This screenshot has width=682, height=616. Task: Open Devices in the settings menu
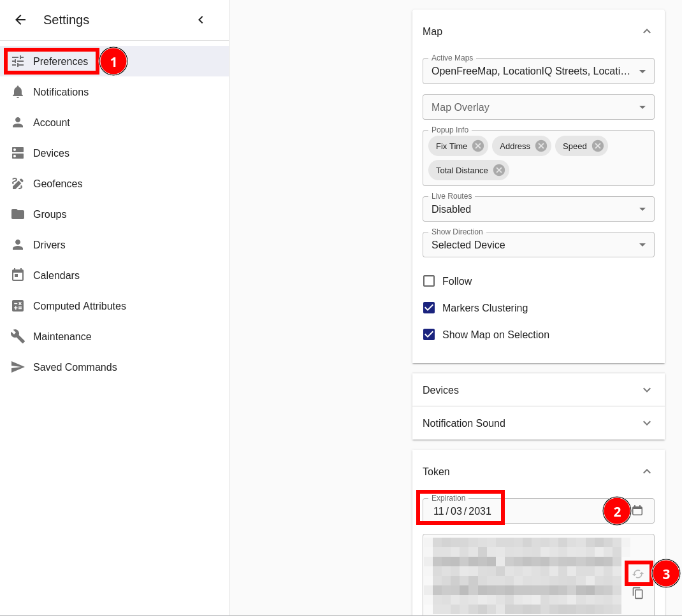tap(114, 153)
